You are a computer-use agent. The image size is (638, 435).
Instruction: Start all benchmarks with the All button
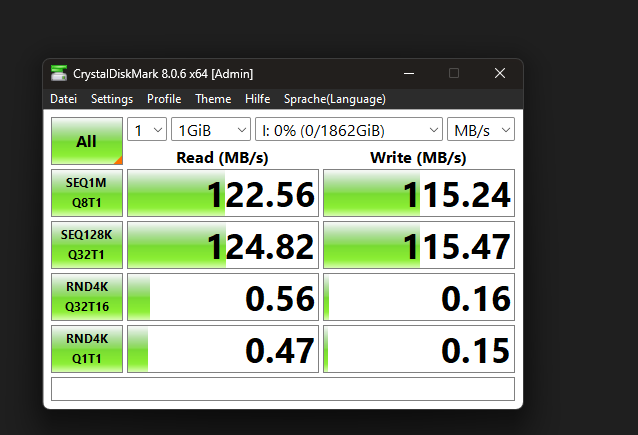click(87, 141)
